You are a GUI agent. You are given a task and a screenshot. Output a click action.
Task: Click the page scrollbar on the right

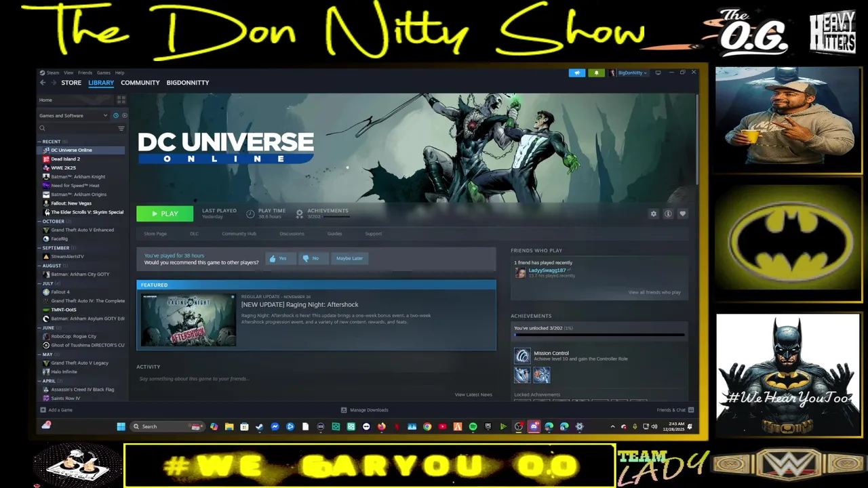697,139
